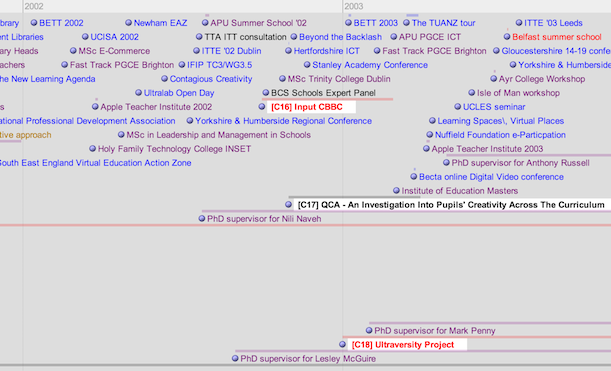Click the Learning Spaces, Virtual Places event
The image size is (611, 371).
tap(500, 121)
